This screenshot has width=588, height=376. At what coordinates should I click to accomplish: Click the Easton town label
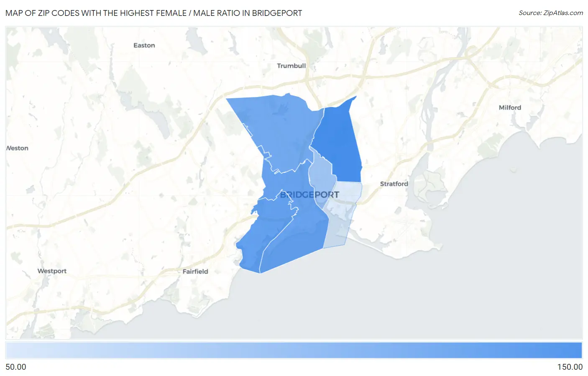pyautogui.click(x=144, y=45)
